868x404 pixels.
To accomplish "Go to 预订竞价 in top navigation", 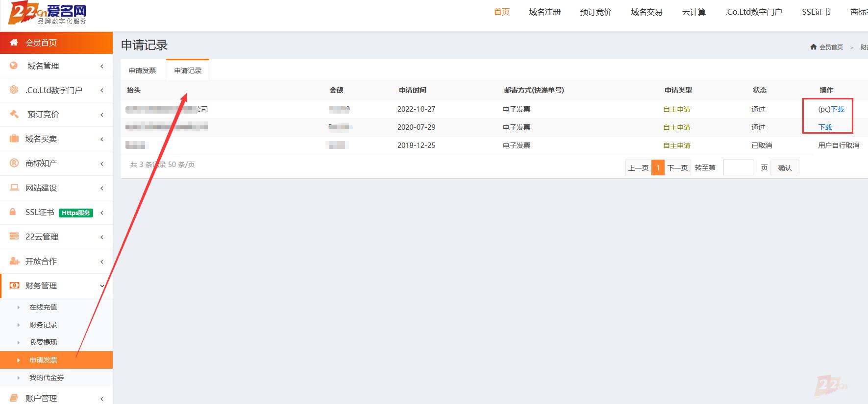I will pos(596,12).
